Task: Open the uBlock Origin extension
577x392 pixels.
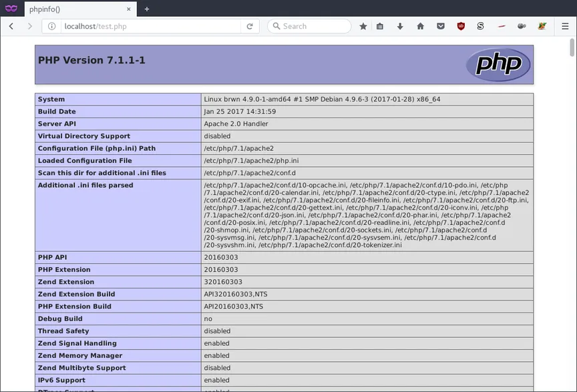Action: click(x=461, y=26)
